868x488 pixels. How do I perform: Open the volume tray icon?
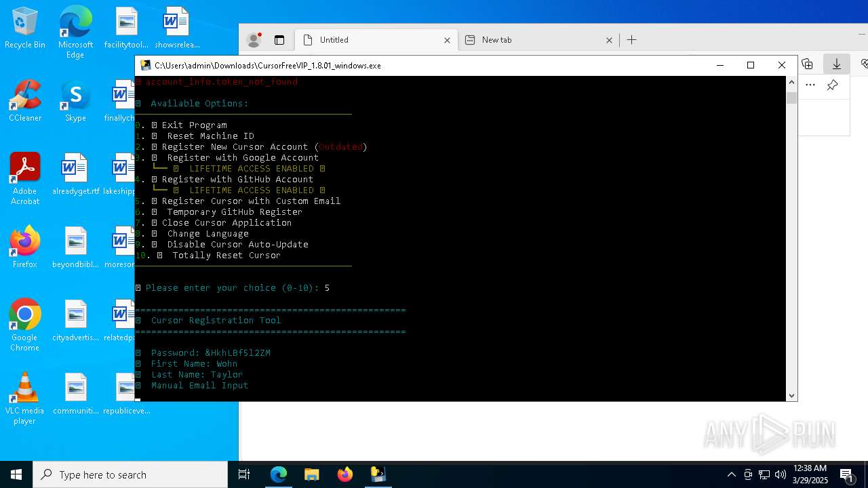pyautogui.click(x=781, y=474)
